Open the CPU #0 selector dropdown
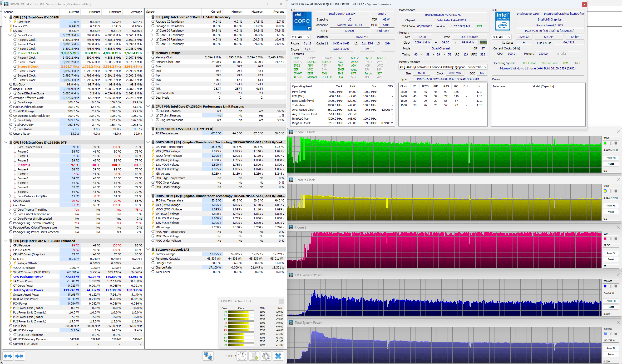 pos(300,37)
